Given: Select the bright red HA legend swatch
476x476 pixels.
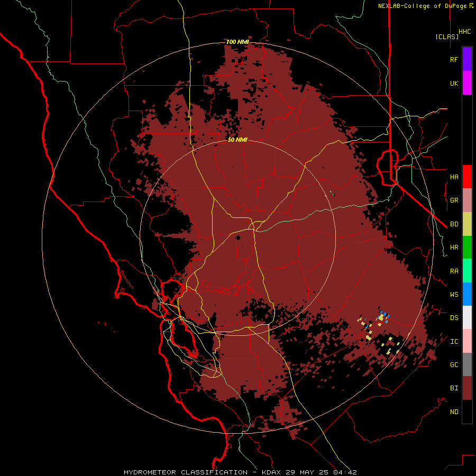Looking at the screenshot, I should (x=467, y=177).
